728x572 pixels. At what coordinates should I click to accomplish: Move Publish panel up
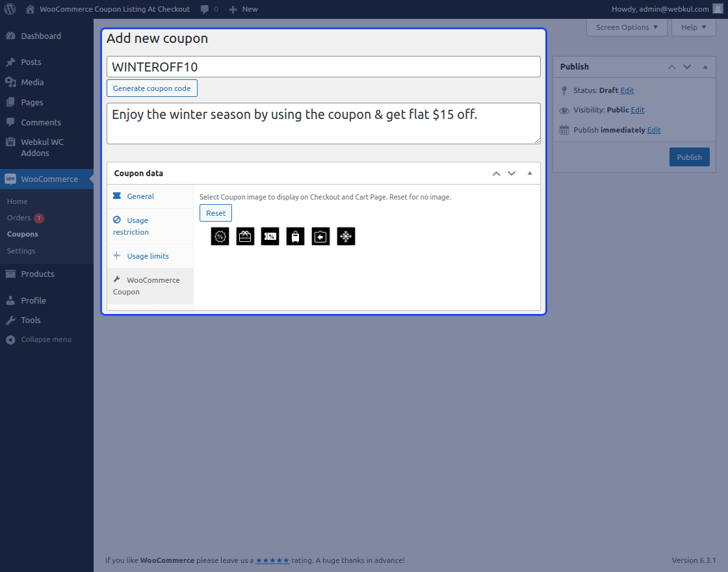pos(672,67)
